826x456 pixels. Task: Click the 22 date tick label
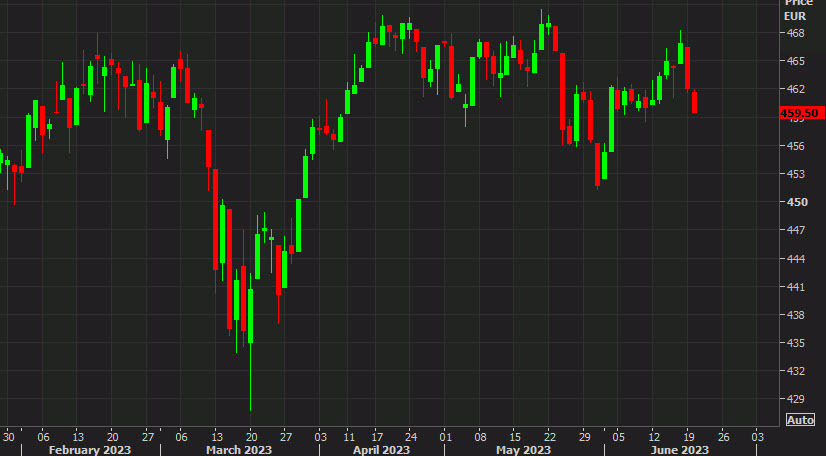[x=550, y=437]
